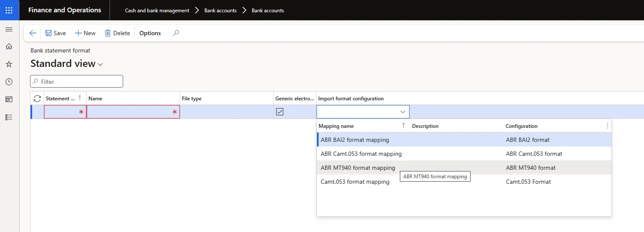Open Recent clock icon in the sidebar
The image size is (644, 232).
point(9,82)
